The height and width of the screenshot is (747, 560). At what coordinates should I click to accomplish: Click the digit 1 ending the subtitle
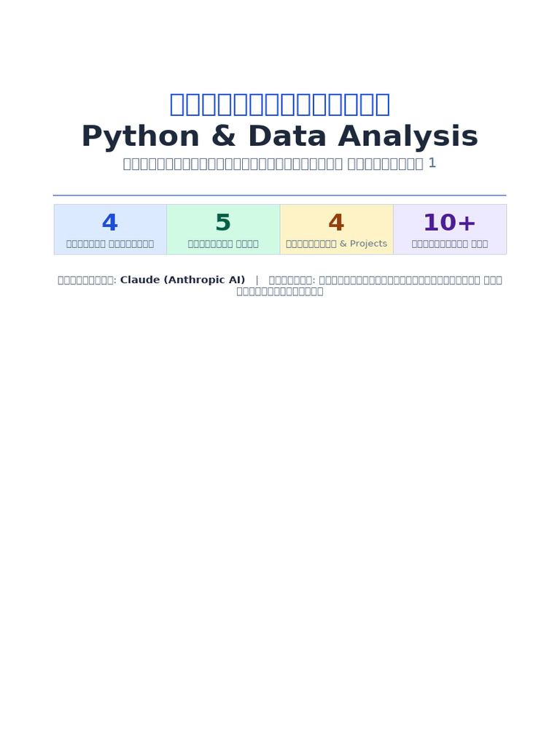coord(432,163)
